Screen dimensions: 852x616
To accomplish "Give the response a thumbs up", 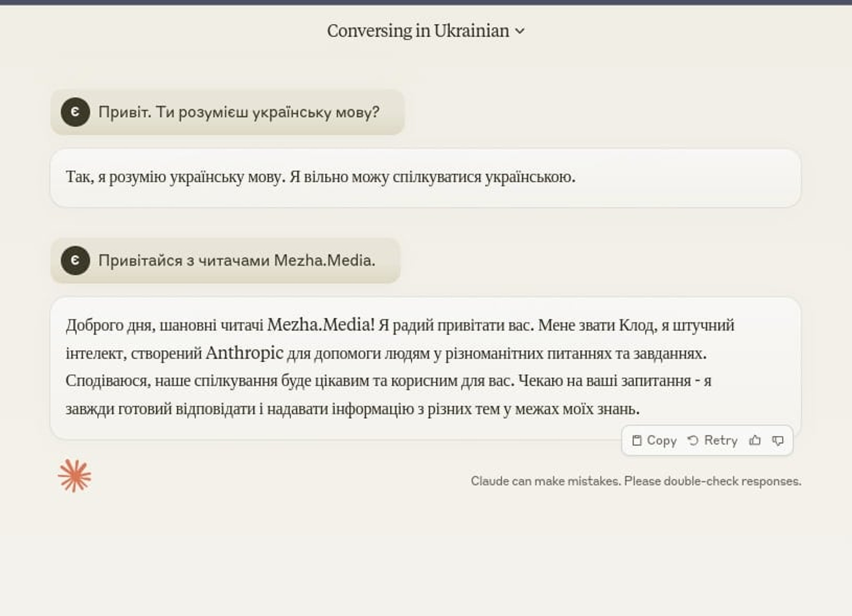I will (x=755, y=440).
